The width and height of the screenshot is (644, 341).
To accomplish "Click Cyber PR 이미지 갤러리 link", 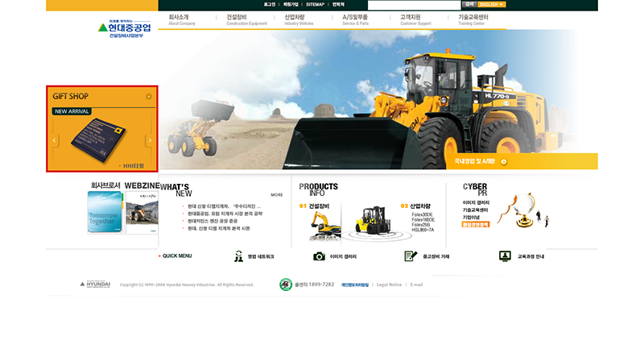I will (x=476, y=203).
